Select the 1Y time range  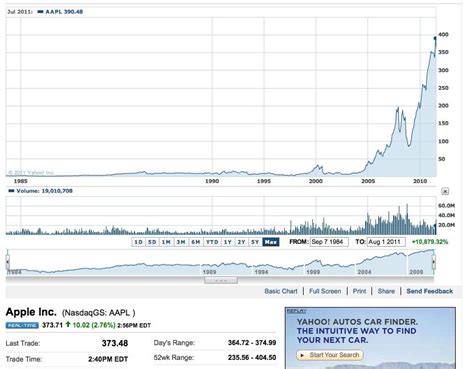point(227,242)
